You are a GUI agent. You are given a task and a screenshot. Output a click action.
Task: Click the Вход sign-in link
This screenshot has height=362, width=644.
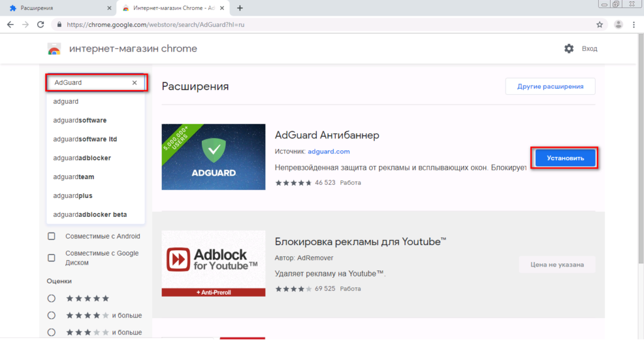(589, 48)
